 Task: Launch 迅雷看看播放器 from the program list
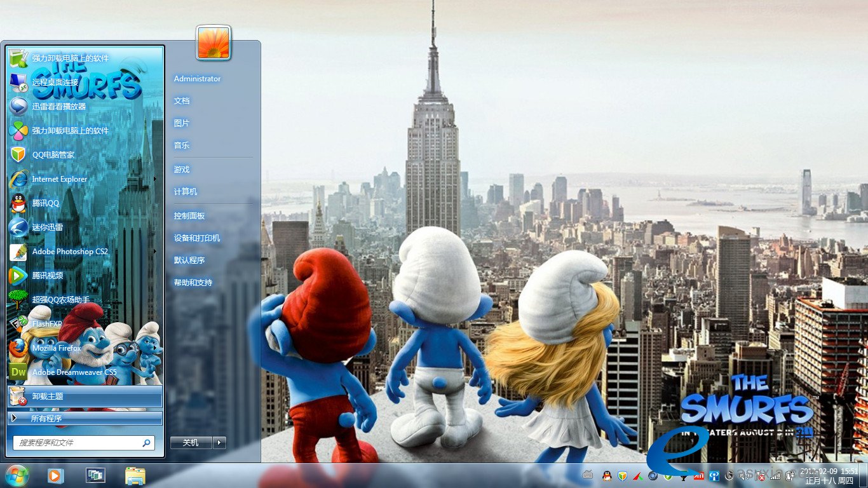pyautogui.click(x=84, y=106)
